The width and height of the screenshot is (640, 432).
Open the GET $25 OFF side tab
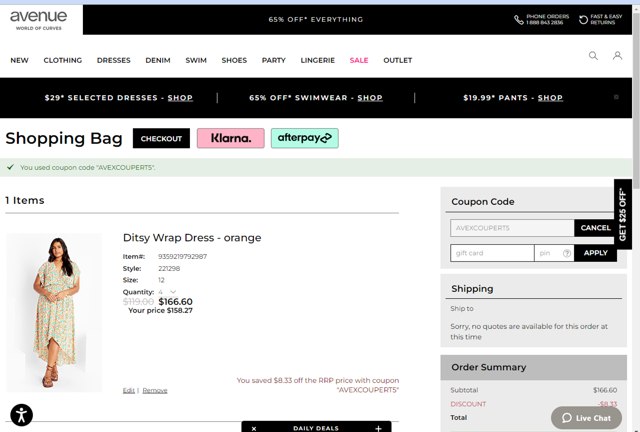click(x=623, y=214)
